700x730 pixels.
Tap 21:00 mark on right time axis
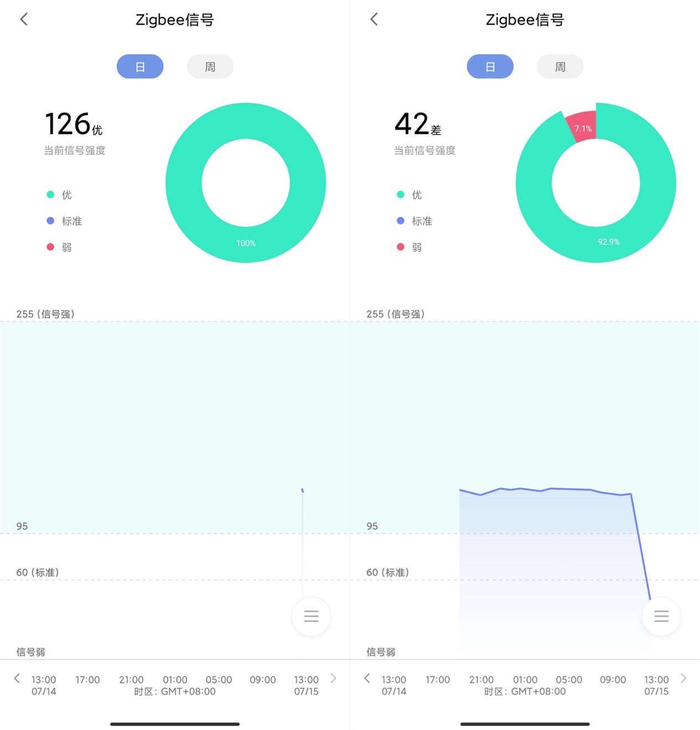point(481,680)
